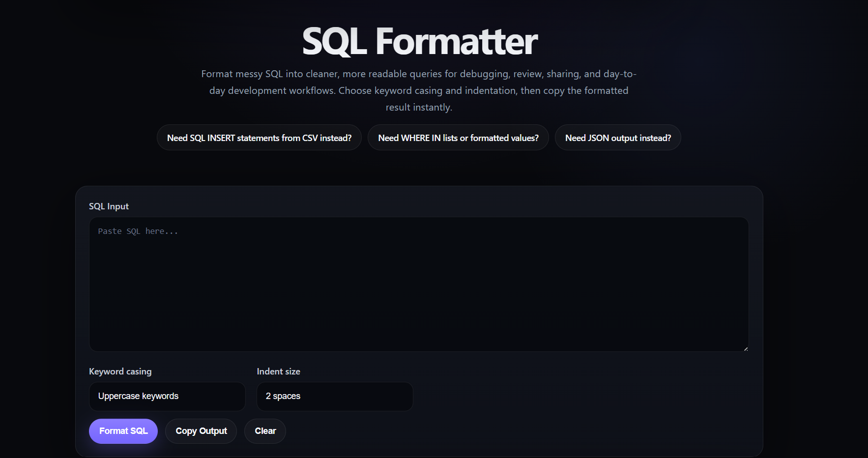Click the Format SQL button
The image size is (868, 458).
pyautogui.click(x=123, y=431)
